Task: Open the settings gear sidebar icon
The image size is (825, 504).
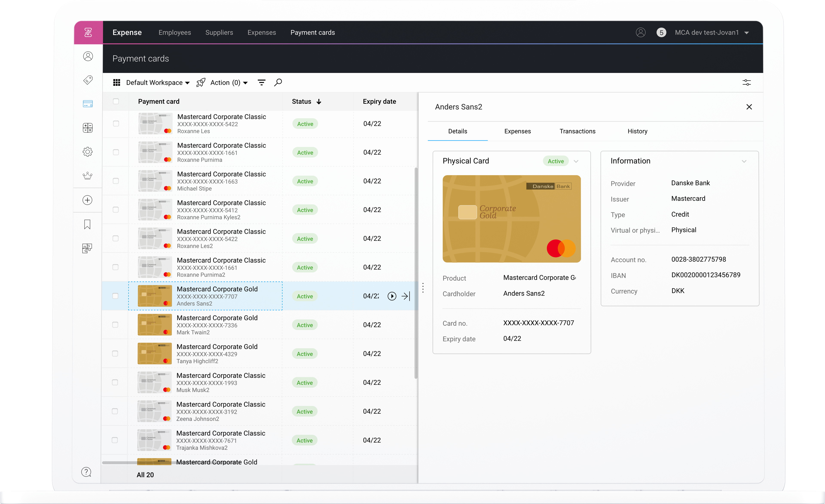Action: click(x=88, y=152)
